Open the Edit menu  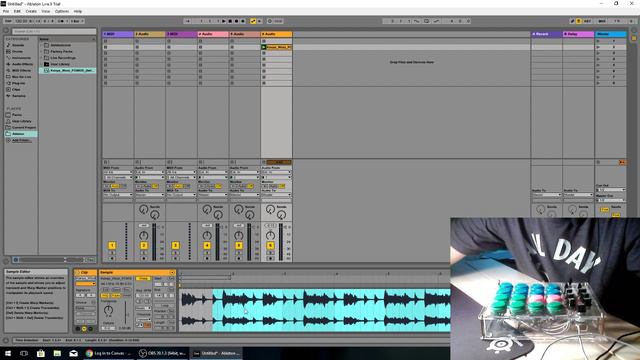click(x=17, y=11)
